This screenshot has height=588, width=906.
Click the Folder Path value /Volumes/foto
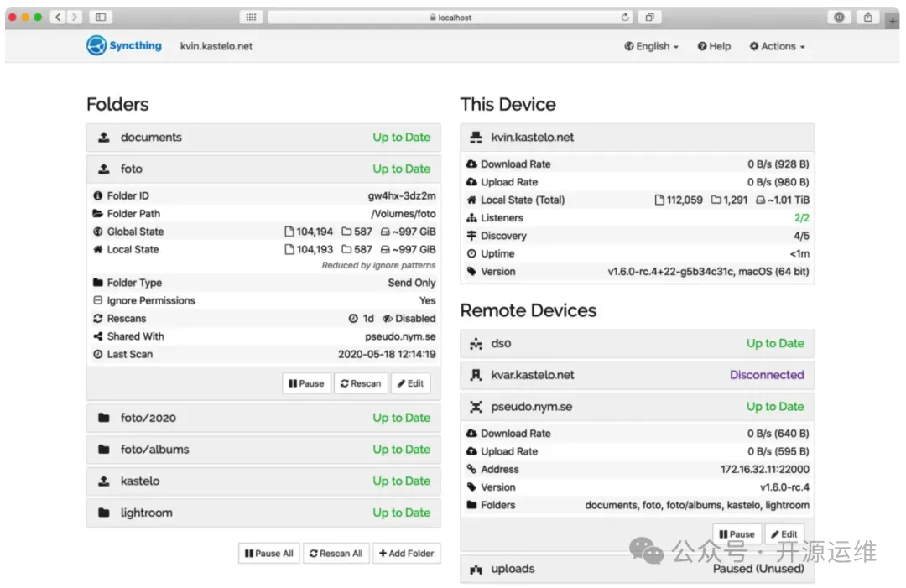[x=404, y=214]
